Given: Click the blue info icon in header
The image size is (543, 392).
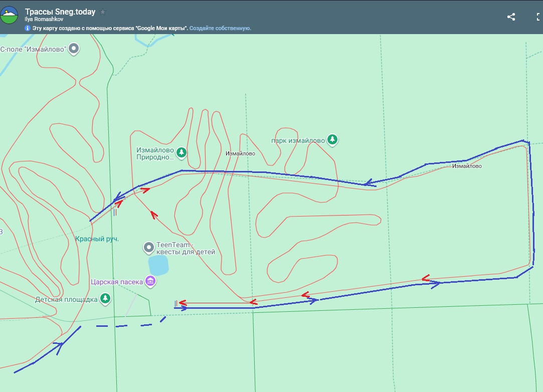Looking at the screenshot, I should point(28,29).
